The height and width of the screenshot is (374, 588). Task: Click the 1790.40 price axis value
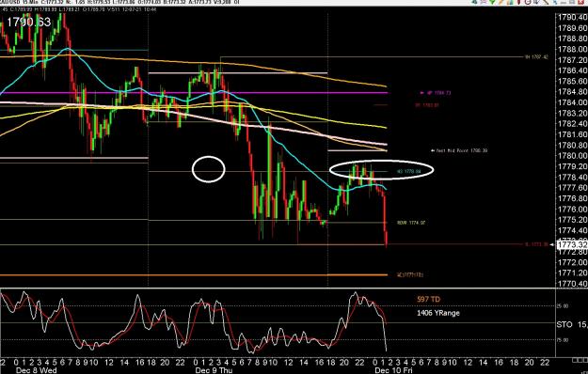coord(572,17)
